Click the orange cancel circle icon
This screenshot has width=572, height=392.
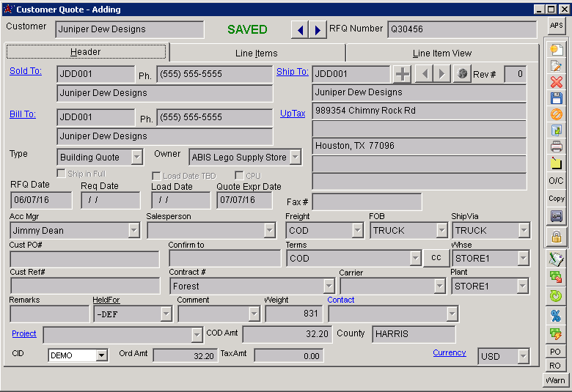pos(556,114)
